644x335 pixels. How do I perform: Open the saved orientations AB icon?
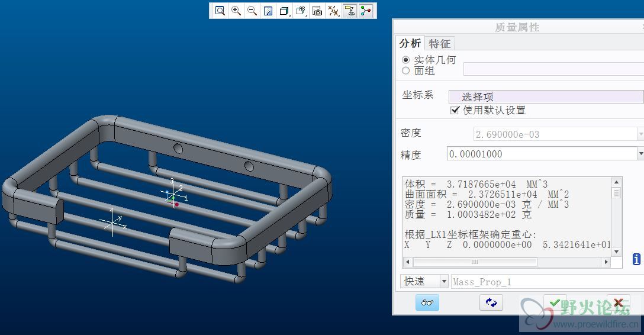click(x=301, y=11)
